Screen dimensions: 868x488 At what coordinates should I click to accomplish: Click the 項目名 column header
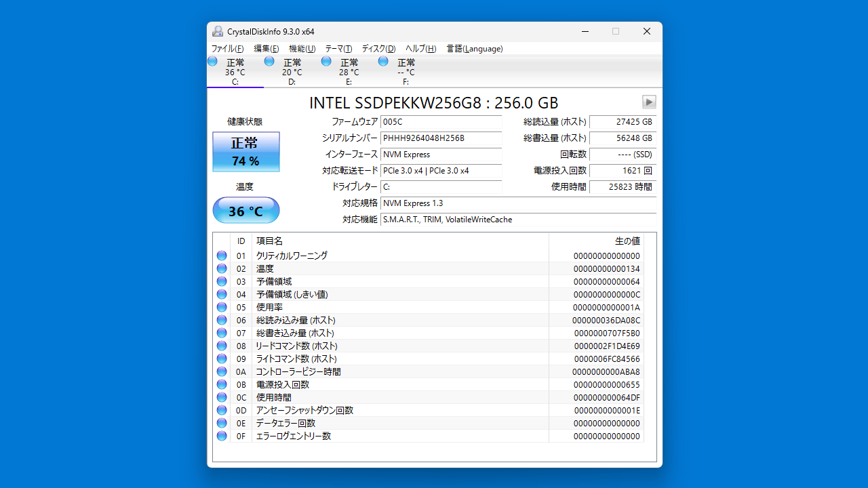point(400,241)
